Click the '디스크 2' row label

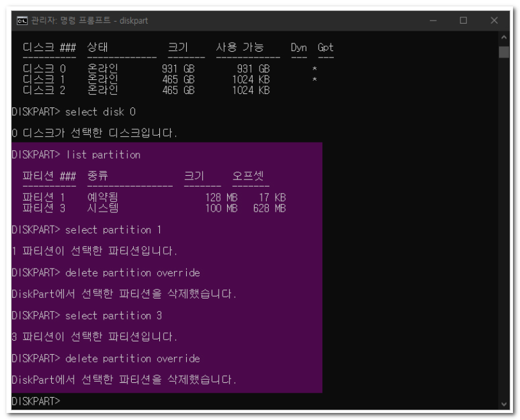(x=44, y=90)
